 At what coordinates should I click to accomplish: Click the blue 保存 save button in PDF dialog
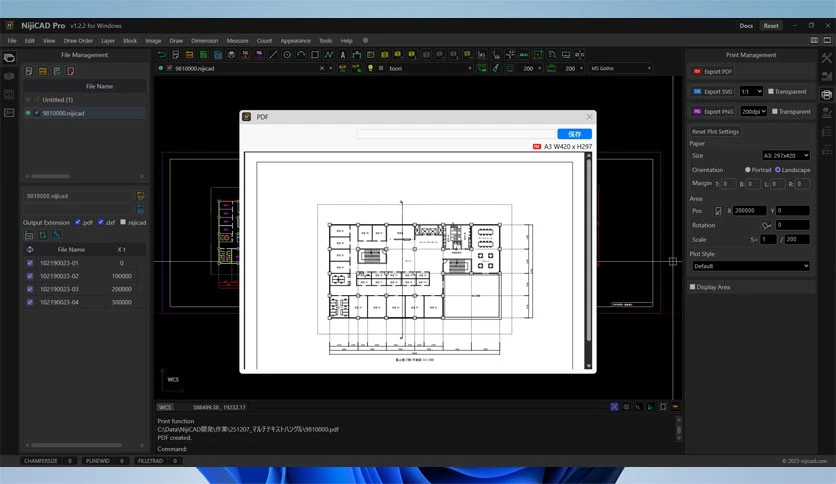tap(574, 134)
